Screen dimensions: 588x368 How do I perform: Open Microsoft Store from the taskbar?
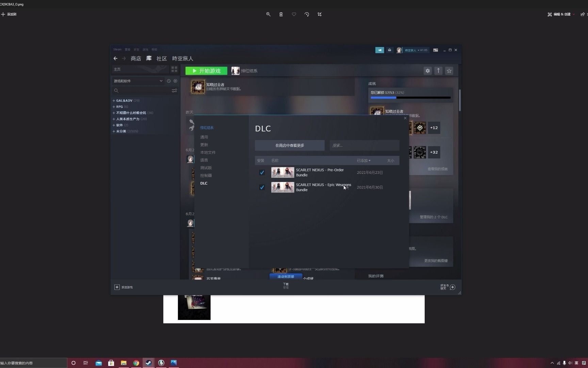(111, 363)
